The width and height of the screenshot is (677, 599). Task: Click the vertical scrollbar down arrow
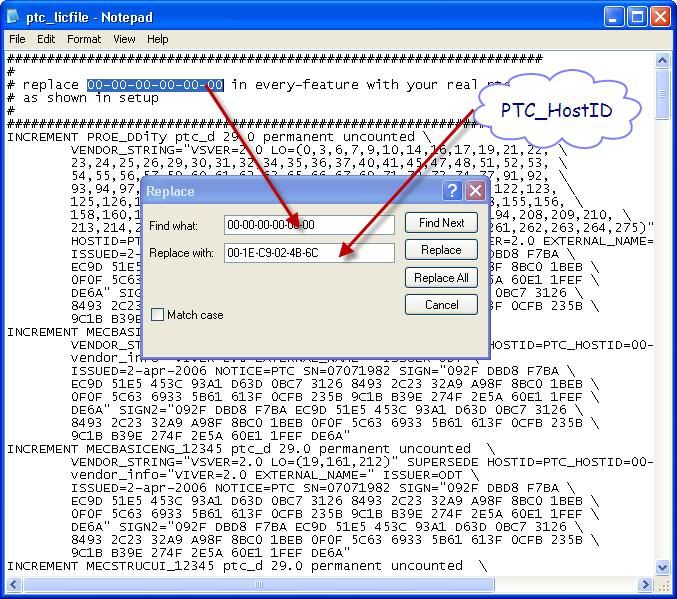[662, 567]
